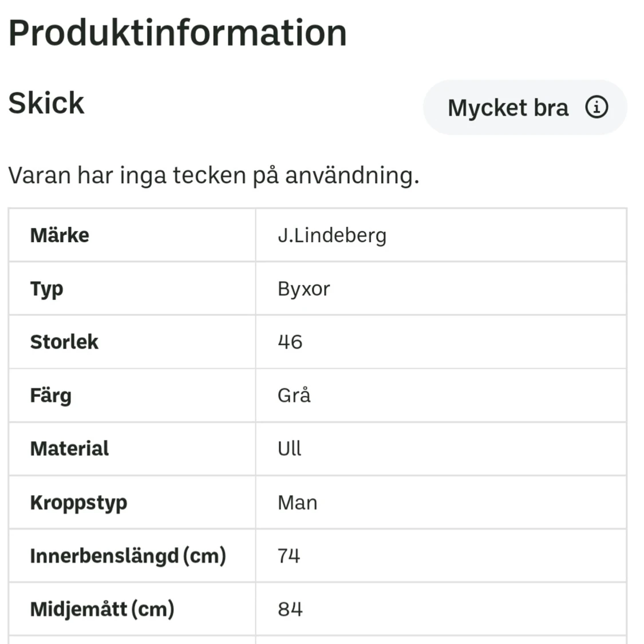Select the Material value Ull

click(289, 449)
